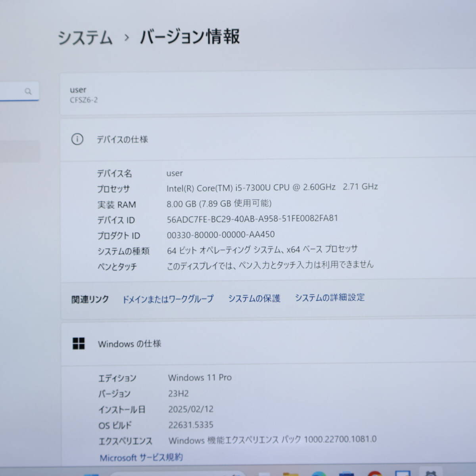Screen dimensions: 476x476
Task: Go back to システム in the breadcrumb
Action: click(x=85, y=38)
